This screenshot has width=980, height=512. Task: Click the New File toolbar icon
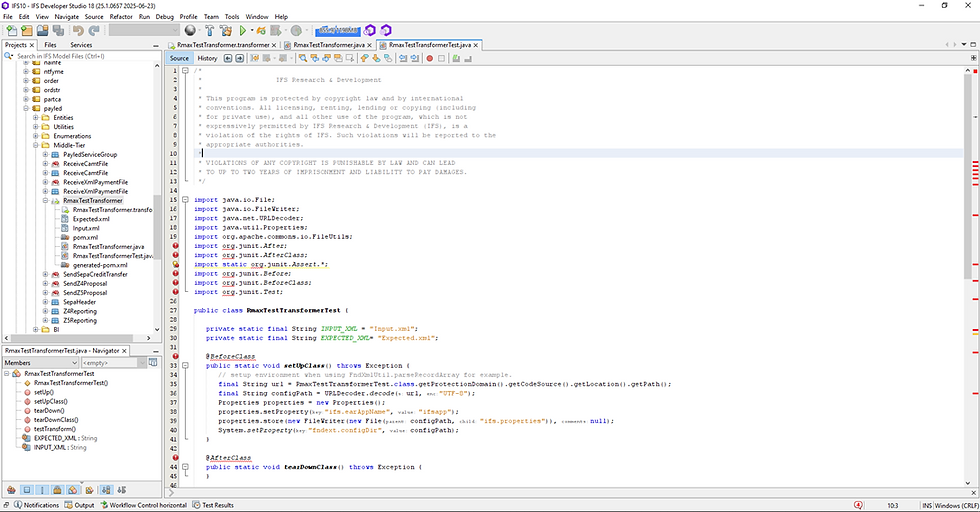click(x=11, y=30)
